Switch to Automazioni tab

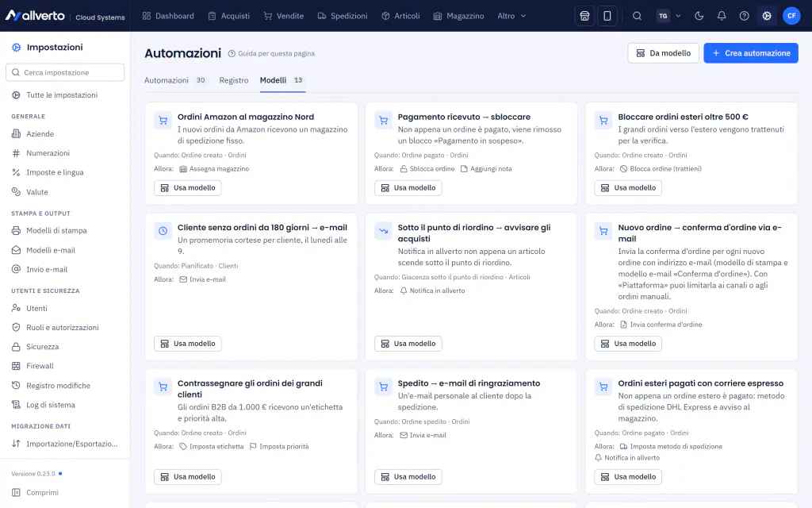[175, 80]
